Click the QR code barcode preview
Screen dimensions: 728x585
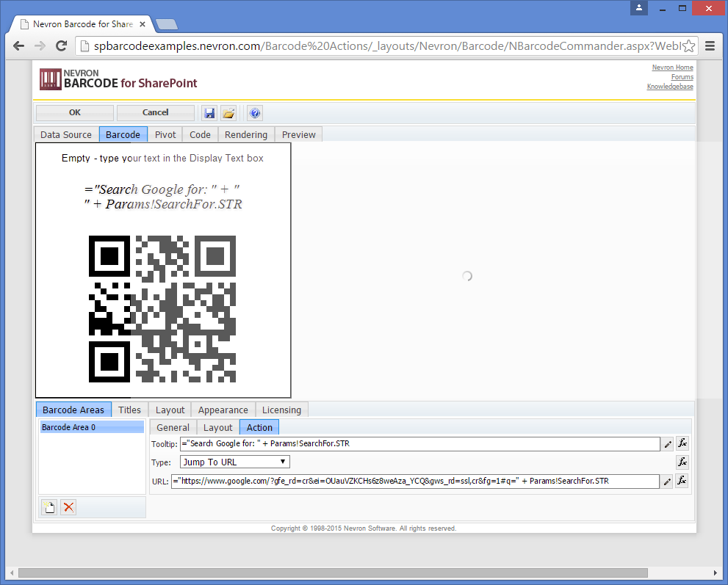[x=162, y=309]
